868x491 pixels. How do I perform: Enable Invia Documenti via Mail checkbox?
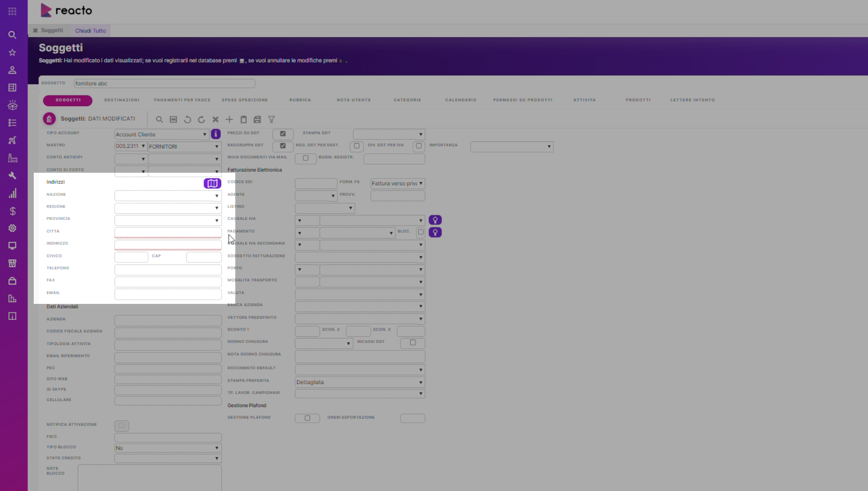pyautogui.click(x=306, y=158)
